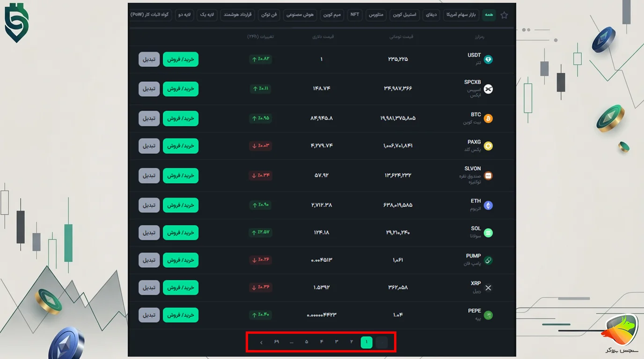Switch to the قرارداد هوشمند tab
The image size is (644, 359).
click(237, 15)
